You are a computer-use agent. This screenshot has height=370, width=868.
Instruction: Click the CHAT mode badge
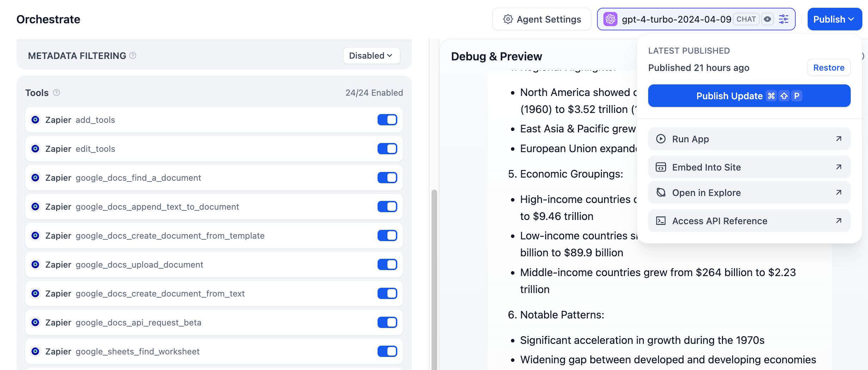(746, 19)
